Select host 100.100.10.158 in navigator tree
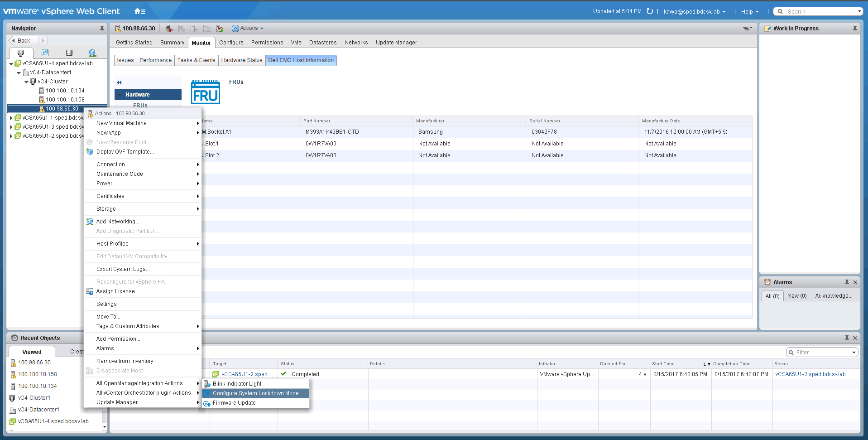 pyautogui.click(x=65, y=100)
